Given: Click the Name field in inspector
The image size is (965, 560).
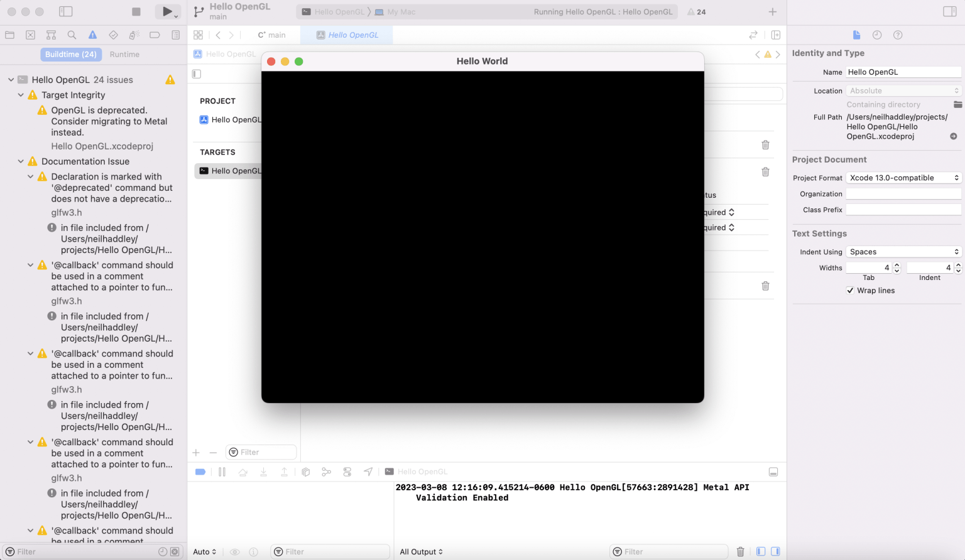Looking at the screenshot, I should 903,72.
